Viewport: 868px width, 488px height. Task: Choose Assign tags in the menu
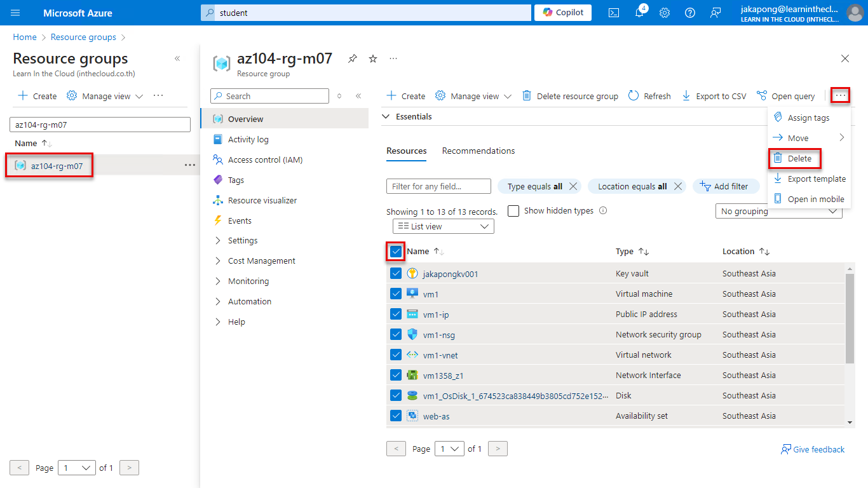coord(809,118)
